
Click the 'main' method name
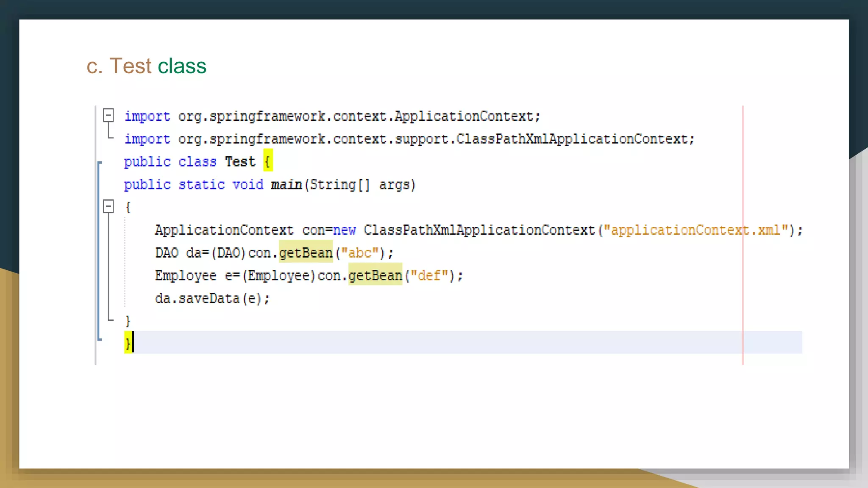tap(287, 185)
